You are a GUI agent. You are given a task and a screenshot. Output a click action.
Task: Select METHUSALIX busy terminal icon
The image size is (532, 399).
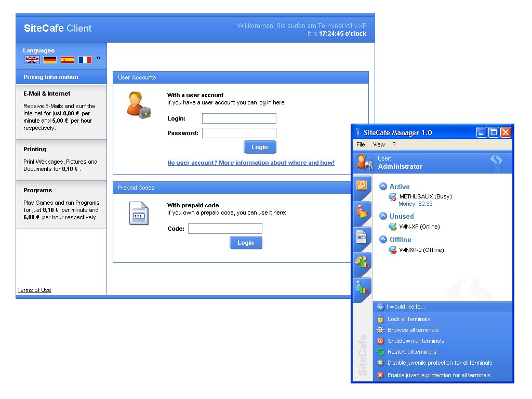coord(393,197)
